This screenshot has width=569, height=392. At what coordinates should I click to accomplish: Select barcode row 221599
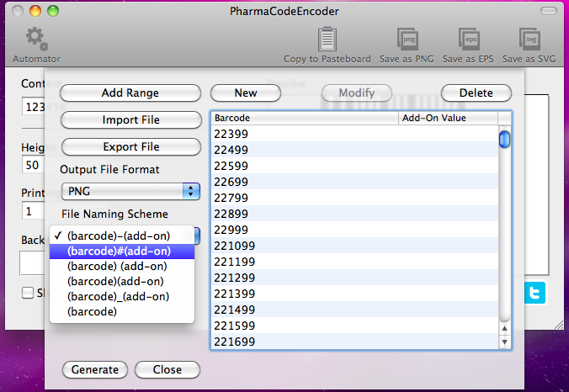[354, 326]
